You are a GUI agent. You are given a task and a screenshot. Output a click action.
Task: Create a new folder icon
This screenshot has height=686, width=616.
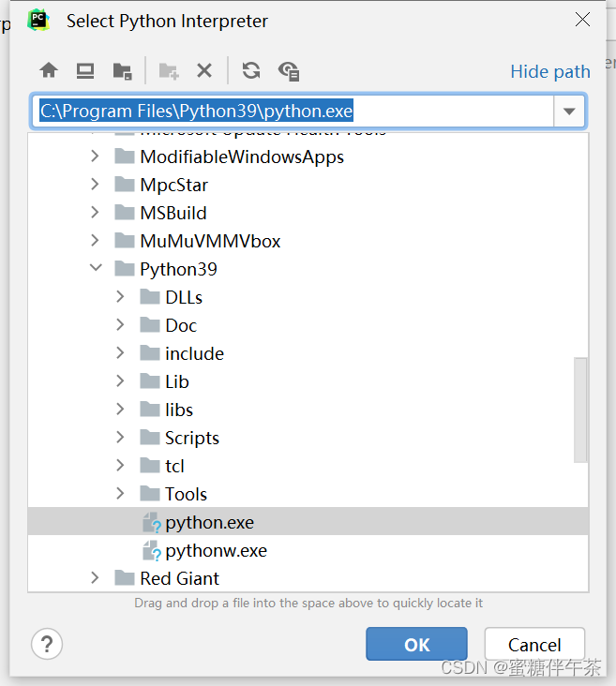(169, 71)
